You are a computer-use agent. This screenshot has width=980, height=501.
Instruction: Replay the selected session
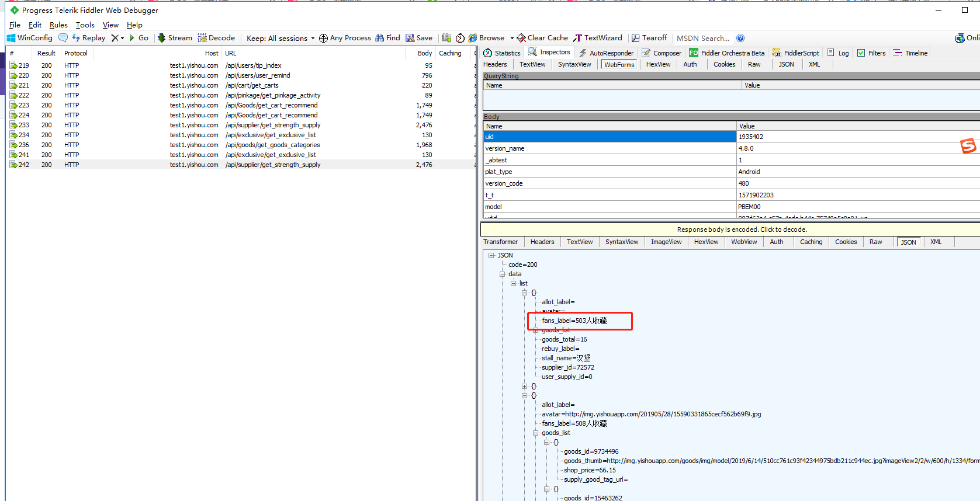[88, 38]
